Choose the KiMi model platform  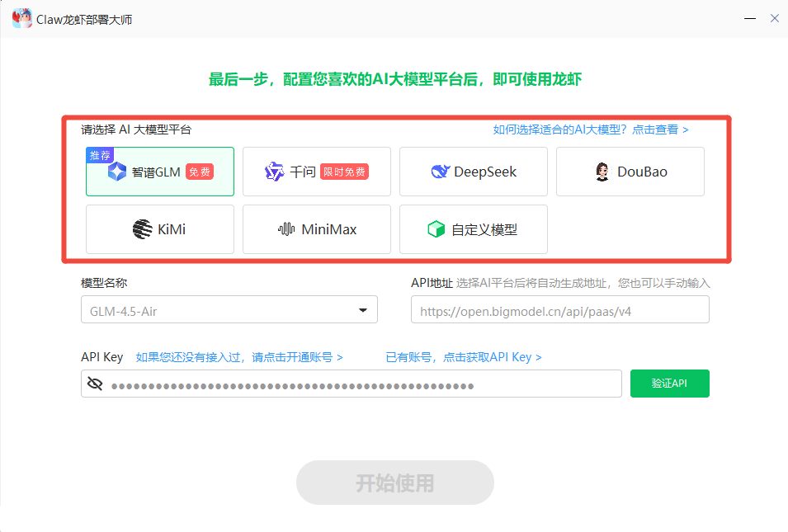pyautogui.click(x=159, y=229)
